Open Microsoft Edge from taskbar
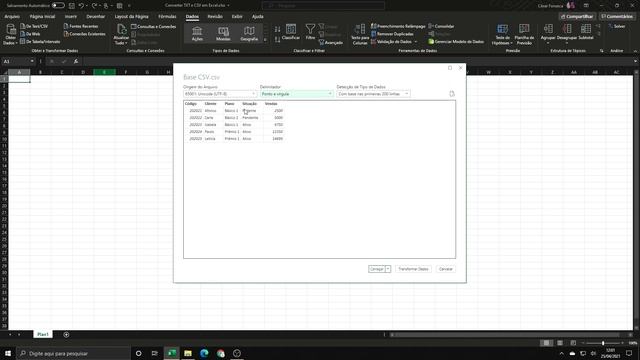 (x=204, y=353)
